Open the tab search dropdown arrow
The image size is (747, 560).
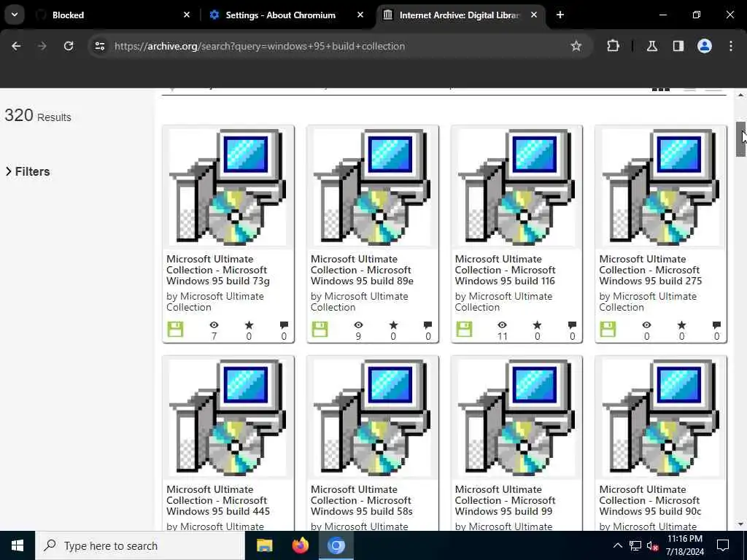15,15
